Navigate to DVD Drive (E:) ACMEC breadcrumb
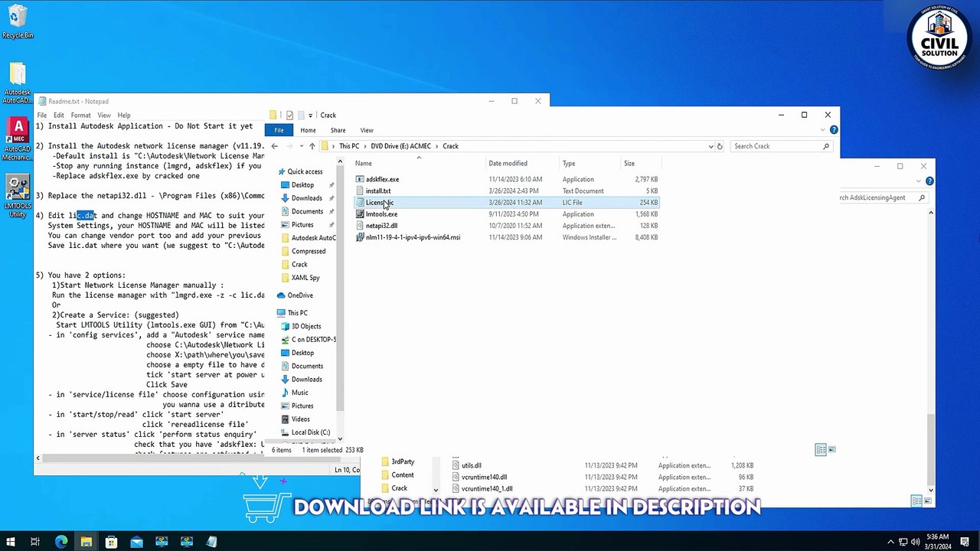Image resolution: width=980 pixels, height=551 pixels. [401, 146]
